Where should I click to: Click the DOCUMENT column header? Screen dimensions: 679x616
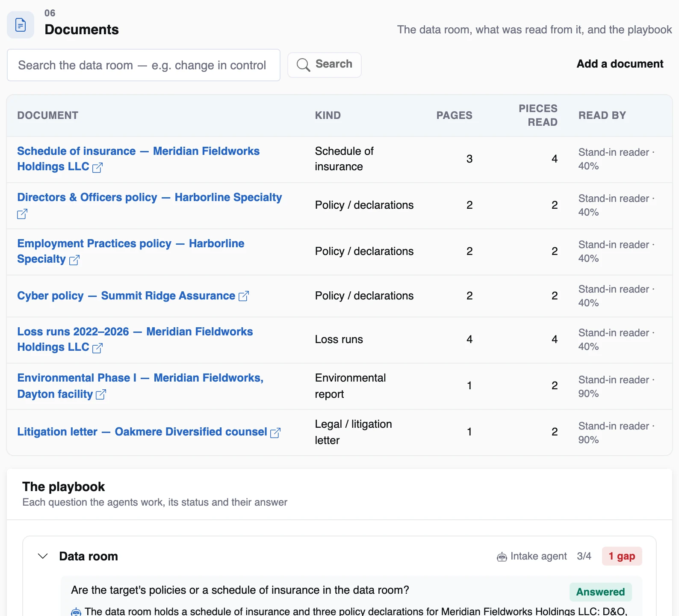48,115
